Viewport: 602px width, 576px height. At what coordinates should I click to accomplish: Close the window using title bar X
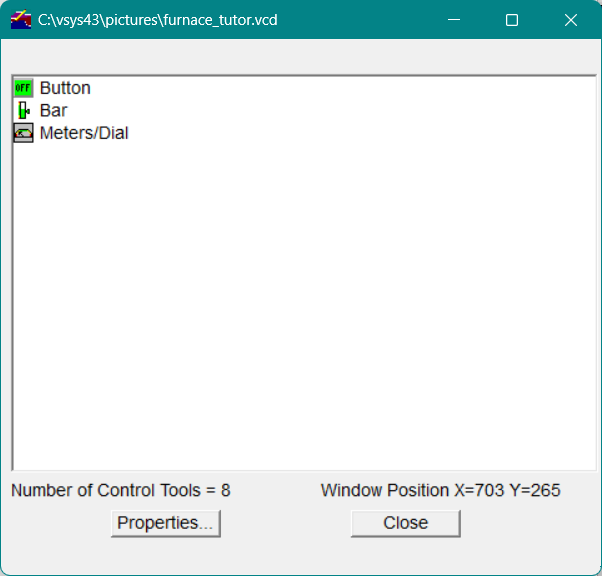click(571, 20)
